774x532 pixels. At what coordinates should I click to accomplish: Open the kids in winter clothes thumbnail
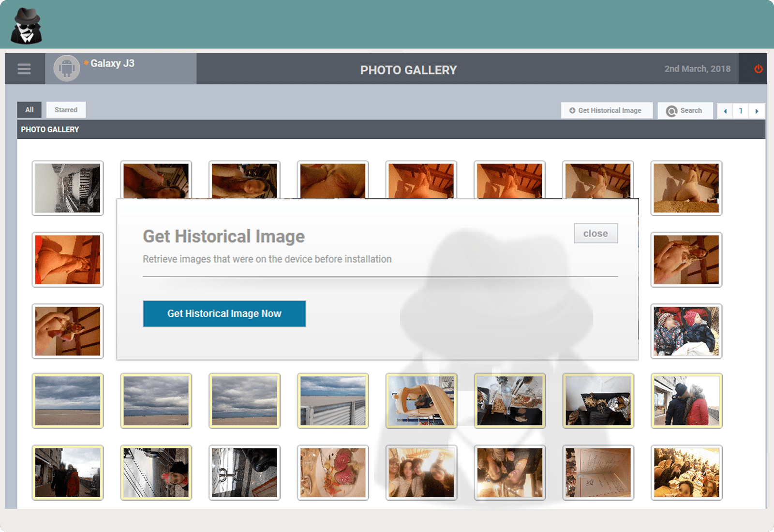tap(686, 331)
